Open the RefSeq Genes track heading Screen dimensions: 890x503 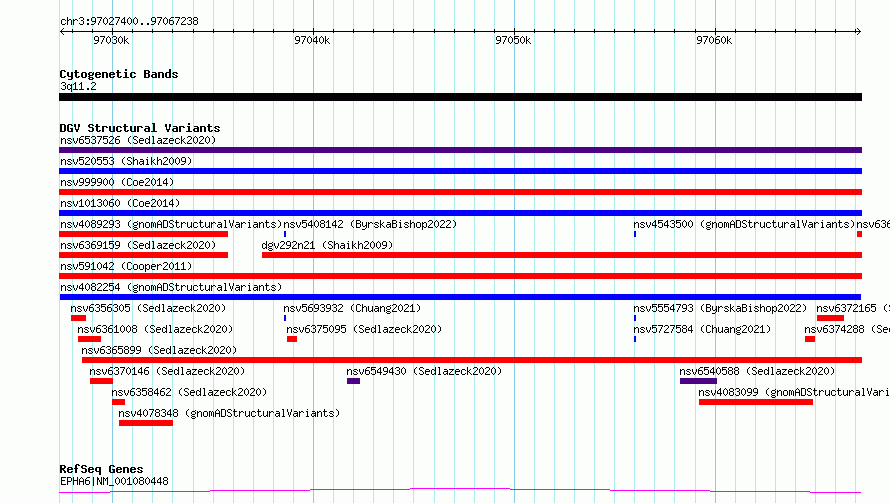(101, 469)
